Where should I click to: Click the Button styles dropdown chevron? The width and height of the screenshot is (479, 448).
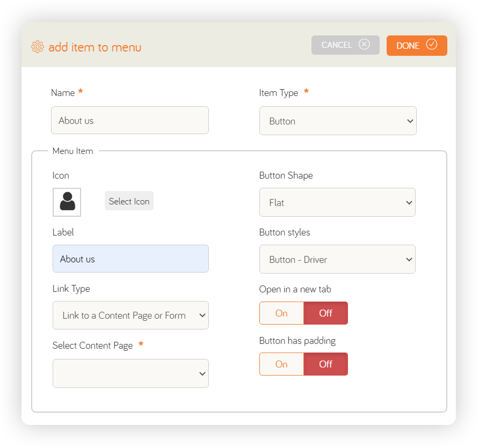coord(409,259)
